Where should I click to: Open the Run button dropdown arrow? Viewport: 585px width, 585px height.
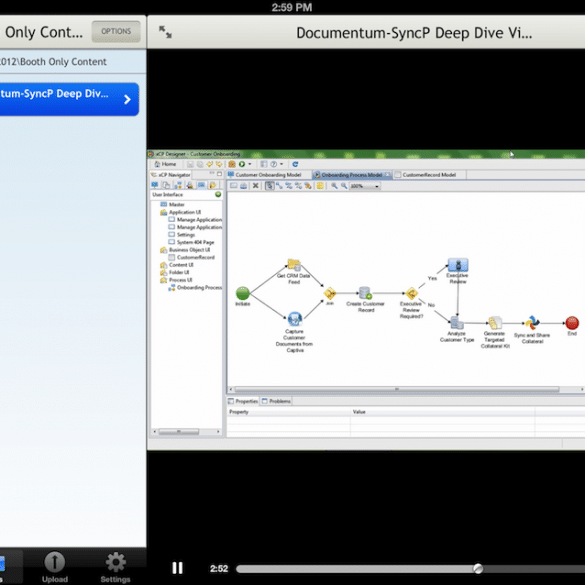pos(250,164)
